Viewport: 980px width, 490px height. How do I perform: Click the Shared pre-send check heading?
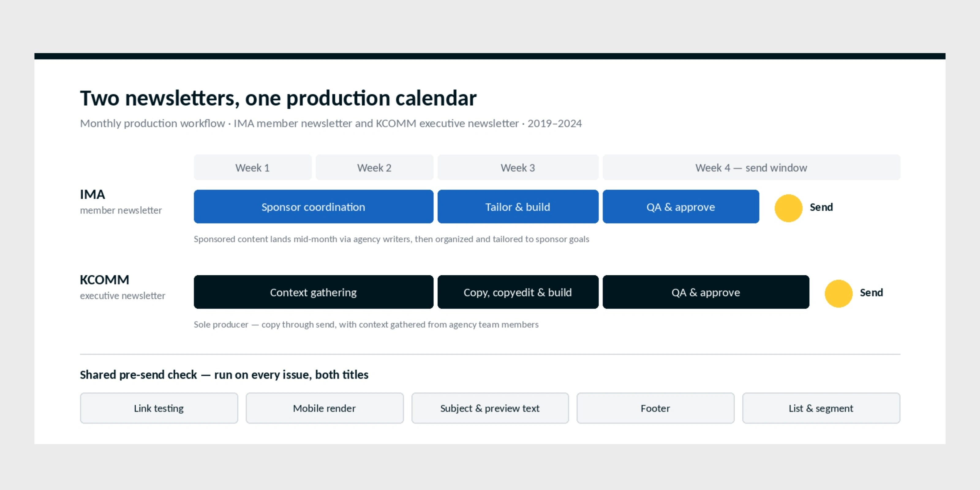(x=224, y=375)
